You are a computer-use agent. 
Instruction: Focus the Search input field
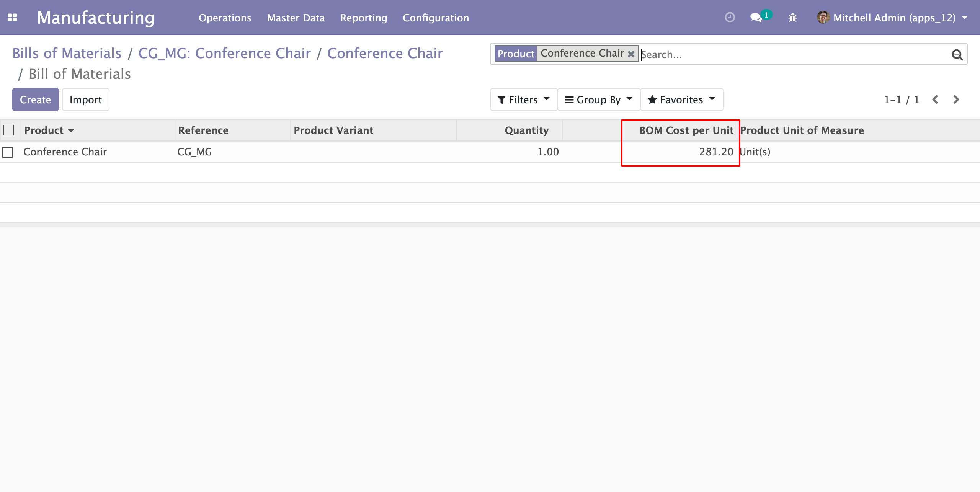pyautogui.click(x=792, y=55)
